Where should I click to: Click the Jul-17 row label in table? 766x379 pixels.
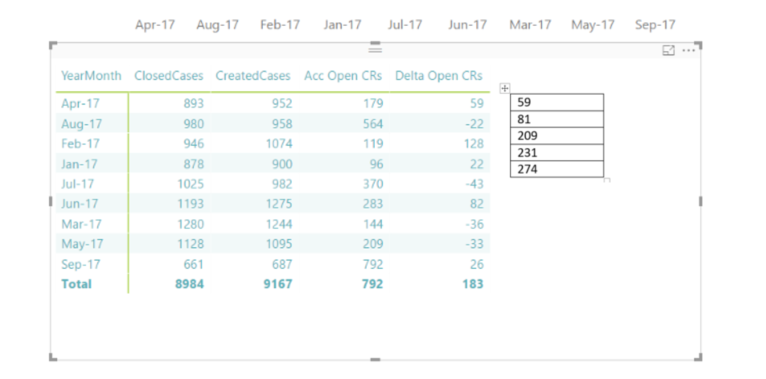click(78, 184)
